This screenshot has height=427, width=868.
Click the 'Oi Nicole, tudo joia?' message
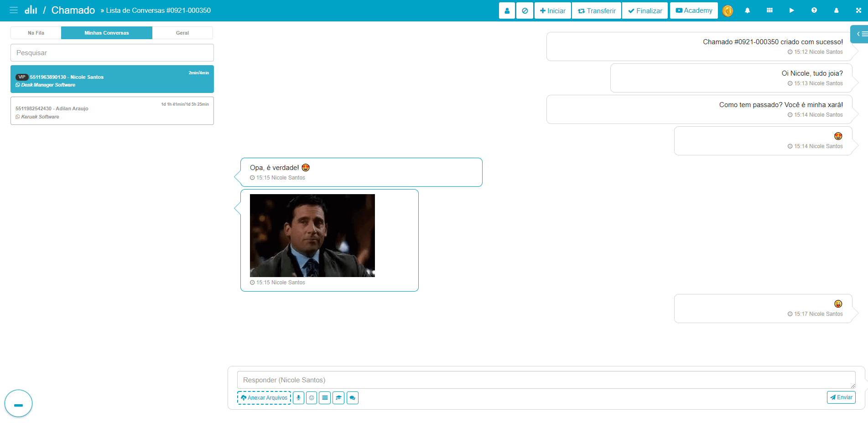pos(812,73)
